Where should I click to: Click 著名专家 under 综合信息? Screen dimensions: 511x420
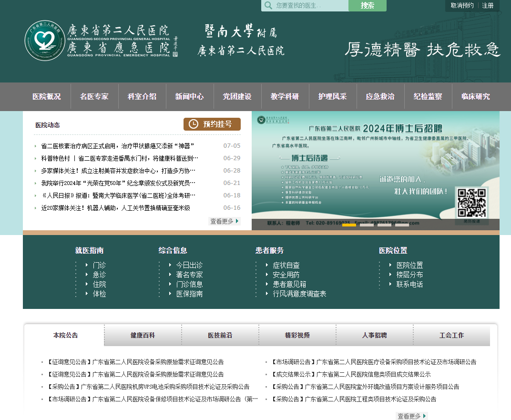tap(189, 275)
